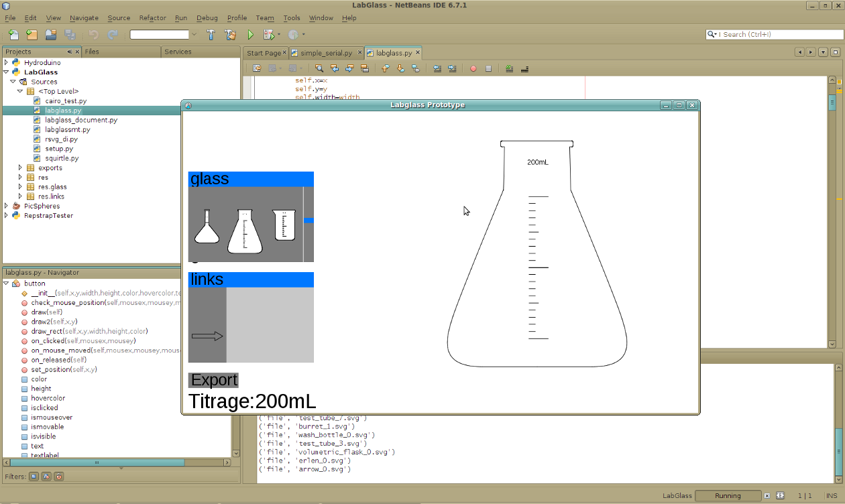
Task: Click Find Previous Occurrence icon
Action: (x=335, y=68)
